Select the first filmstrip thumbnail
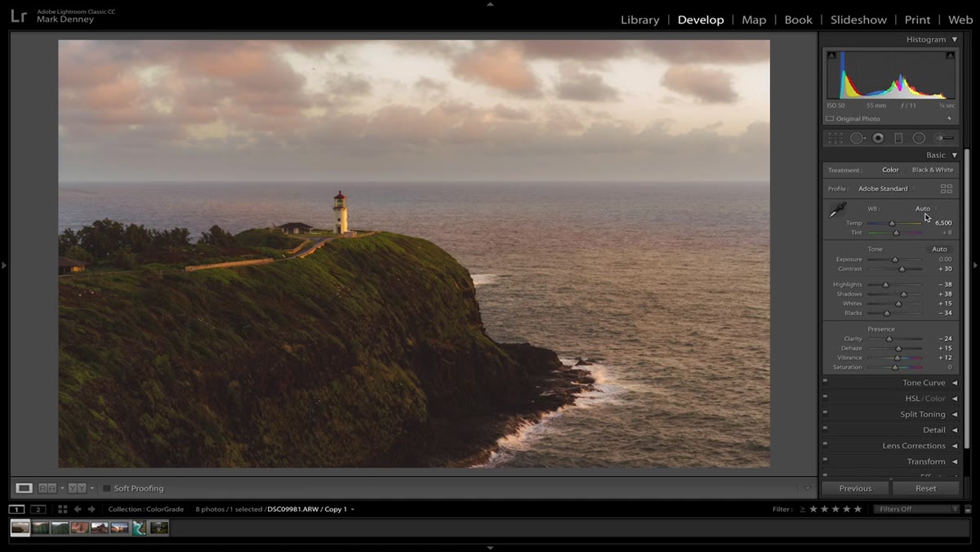980x552 pixels. tap(20, 528)
